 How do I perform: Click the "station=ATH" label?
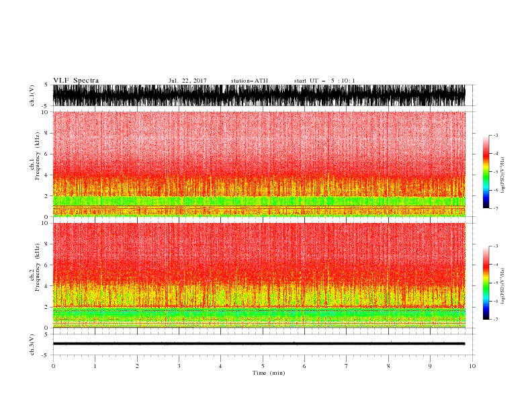pyautogui.click(x=249, y=81)
